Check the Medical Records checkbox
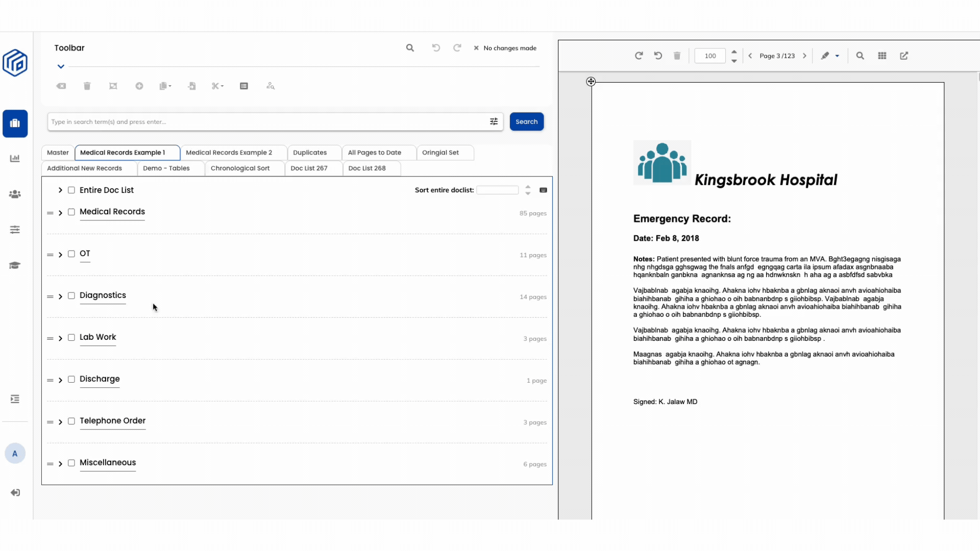980x551 pixels. coord(71,212)
